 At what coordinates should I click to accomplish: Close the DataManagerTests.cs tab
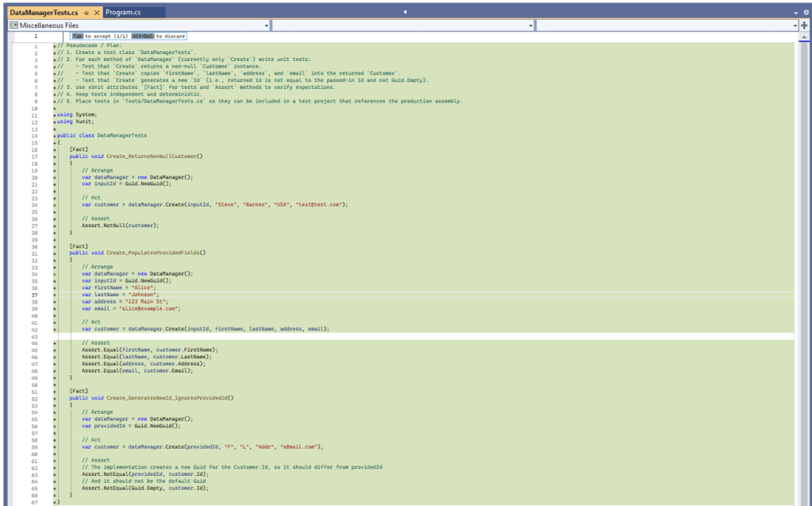97,13
